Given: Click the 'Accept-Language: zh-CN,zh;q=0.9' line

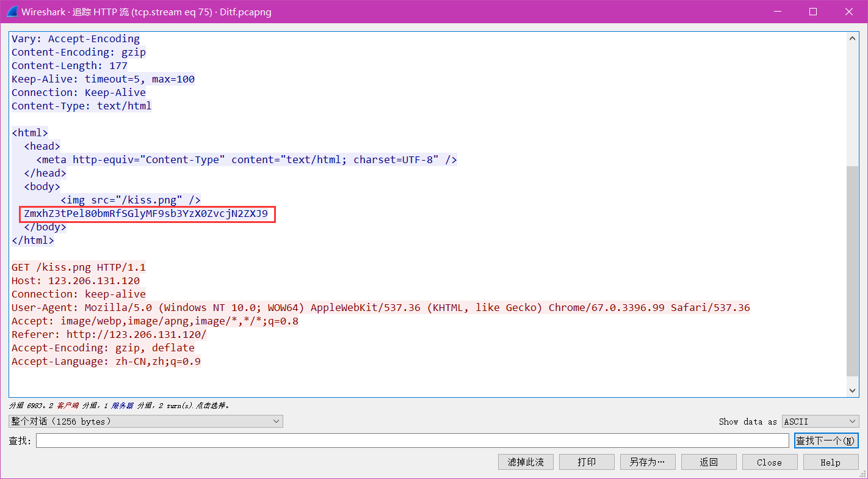Looking at the screenshot, I should tap(106, 361).
